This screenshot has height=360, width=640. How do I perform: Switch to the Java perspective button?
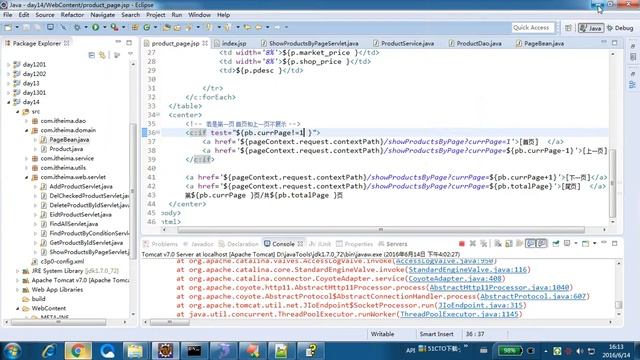coord(591,28)
